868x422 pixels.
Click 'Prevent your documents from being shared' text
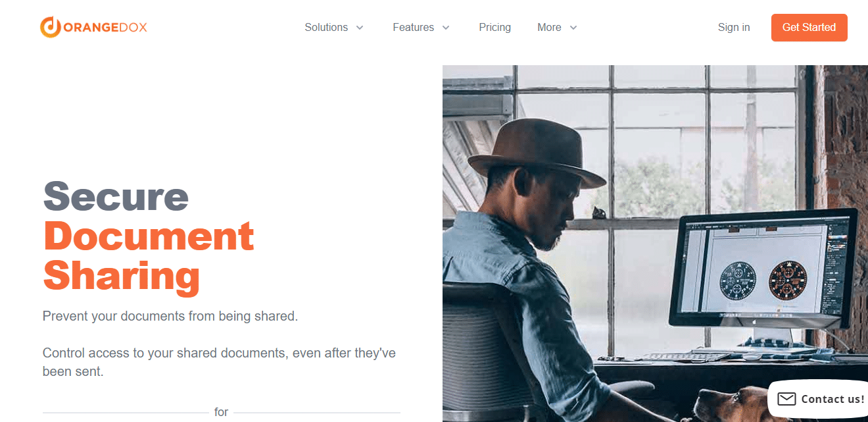(x=170, y=316)
